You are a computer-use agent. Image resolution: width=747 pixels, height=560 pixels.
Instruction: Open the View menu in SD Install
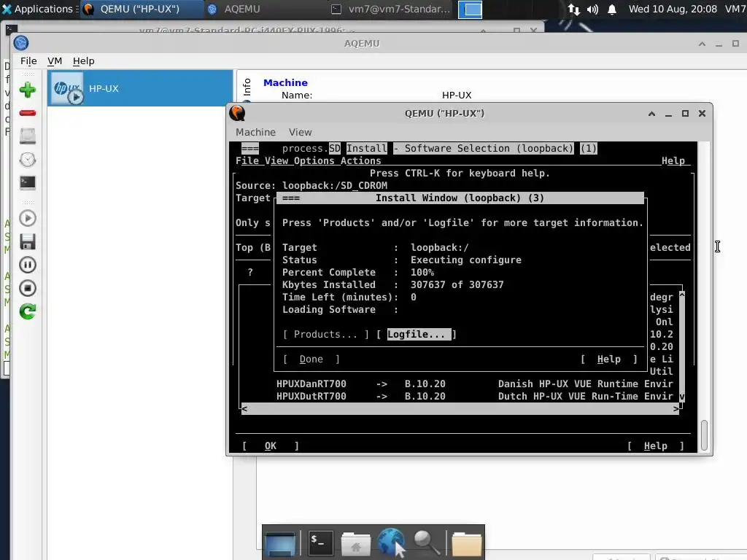[276, 161]
